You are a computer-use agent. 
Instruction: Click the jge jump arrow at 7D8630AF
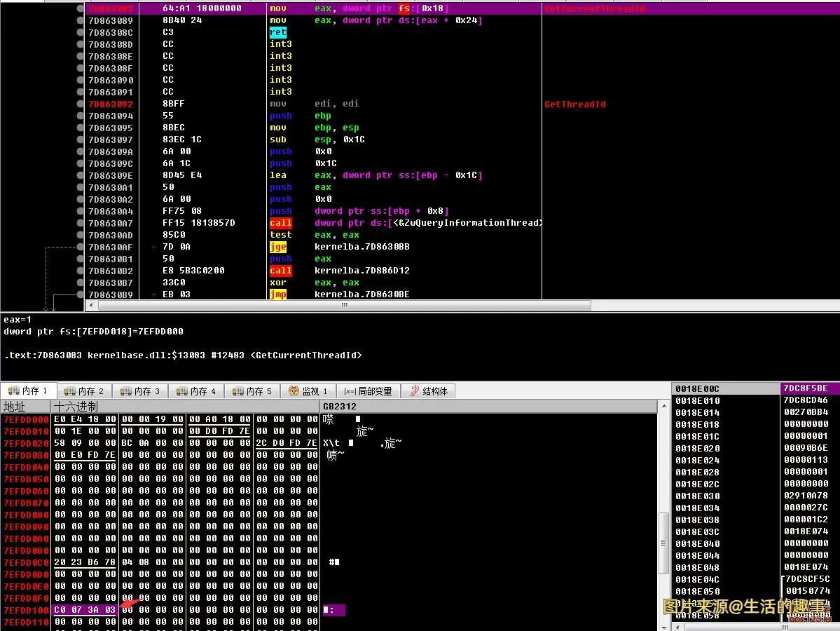click(153, 247)
